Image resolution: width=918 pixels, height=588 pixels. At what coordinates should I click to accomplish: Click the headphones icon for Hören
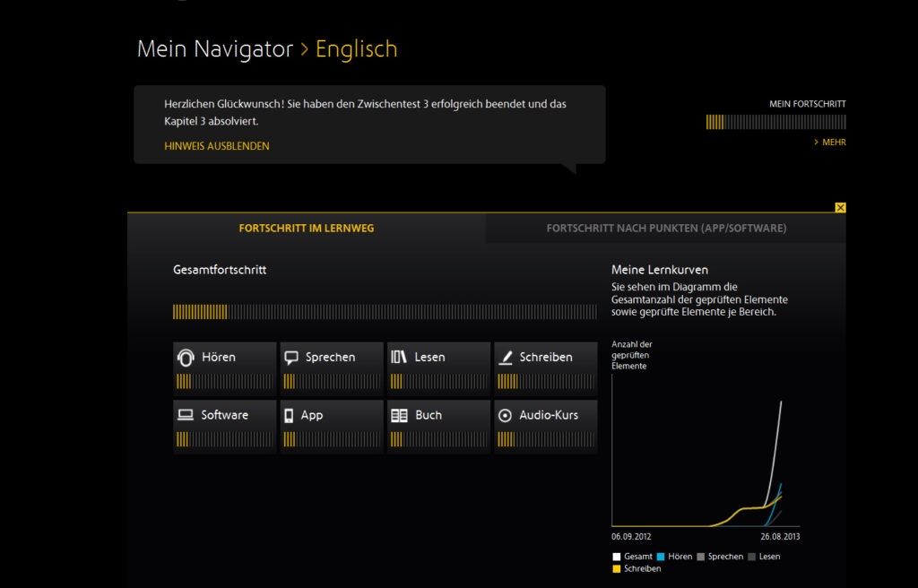[x=186, y=358]
